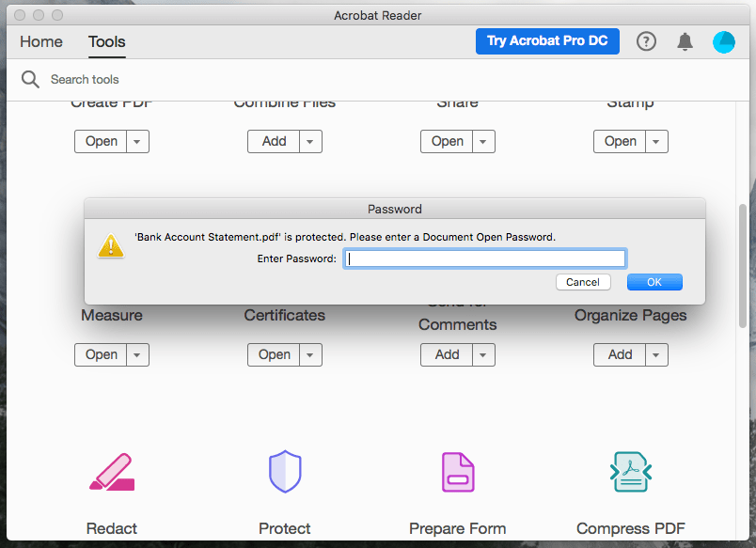Click the Acrobat Reader window title
The height and width of the screenshot is (548, 756).
click(378, 15)
